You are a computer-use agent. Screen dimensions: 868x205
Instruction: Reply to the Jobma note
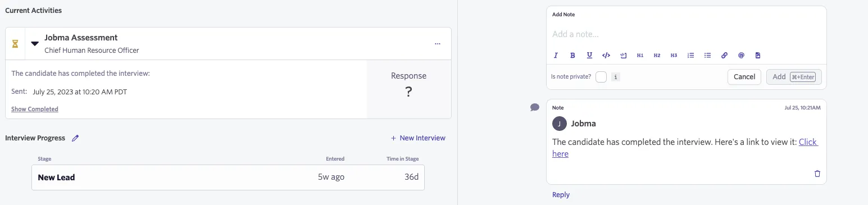561,195
